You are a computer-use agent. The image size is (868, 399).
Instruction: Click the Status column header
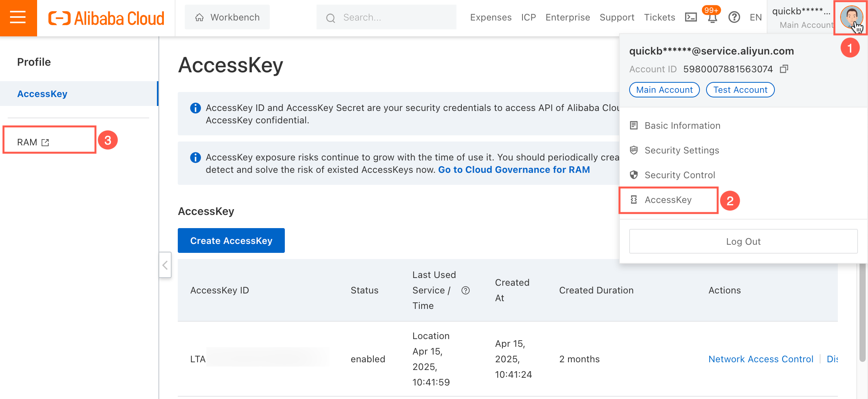click(x=364, y=290)
